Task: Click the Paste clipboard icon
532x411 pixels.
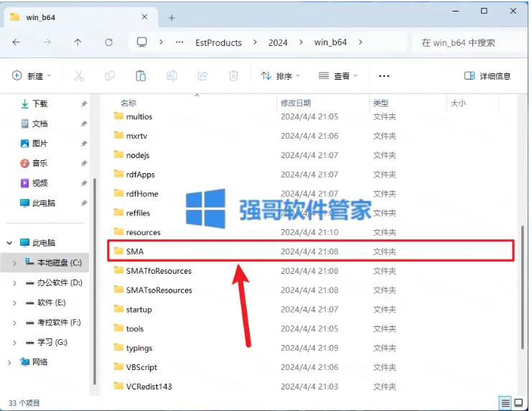Action: pos(141,75)
